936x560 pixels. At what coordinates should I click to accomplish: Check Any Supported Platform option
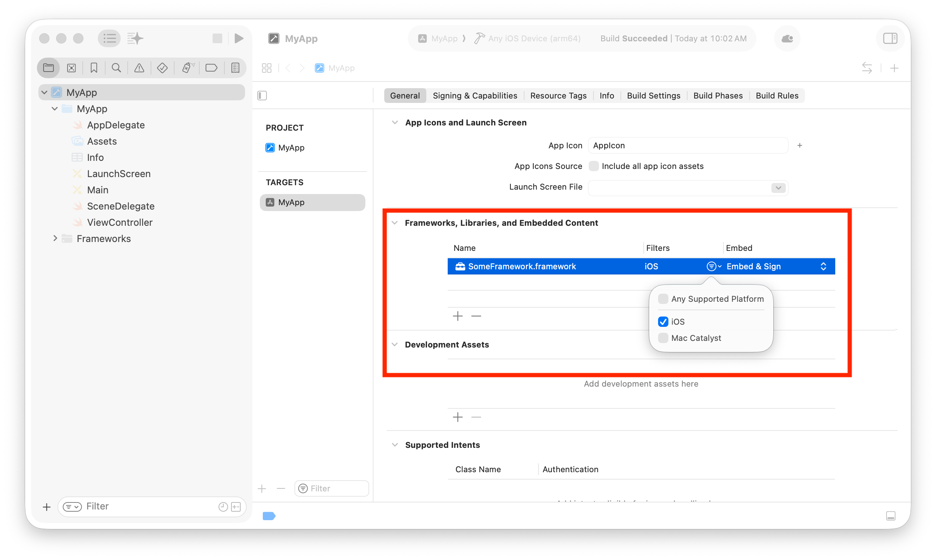click(663, 299)
